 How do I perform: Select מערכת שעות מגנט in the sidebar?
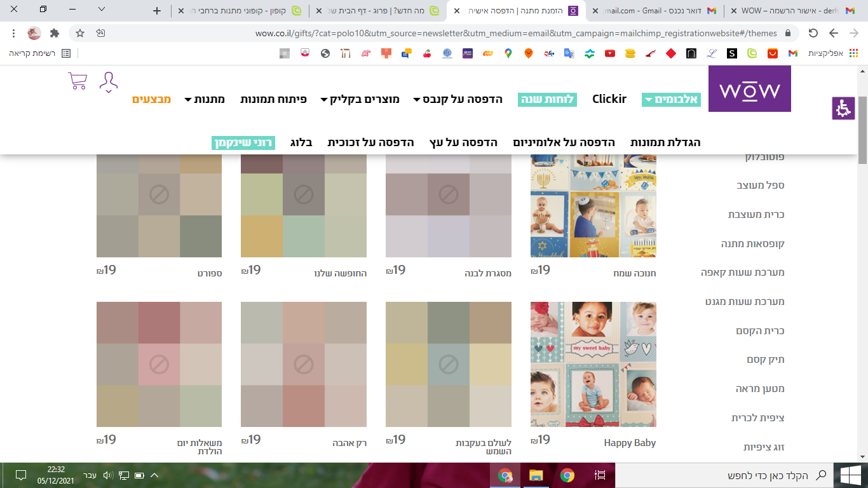(745, 302)
